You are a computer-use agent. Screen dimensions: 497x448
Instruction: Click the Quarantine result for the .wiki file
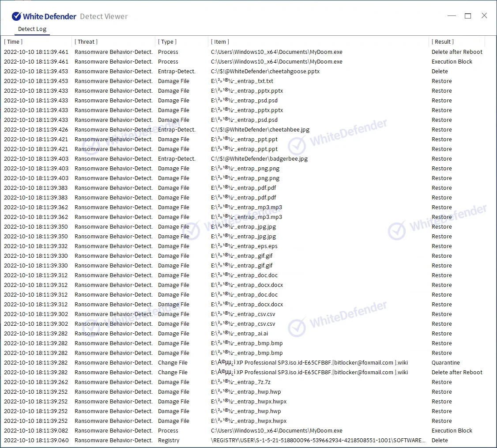tap(445, 363)
